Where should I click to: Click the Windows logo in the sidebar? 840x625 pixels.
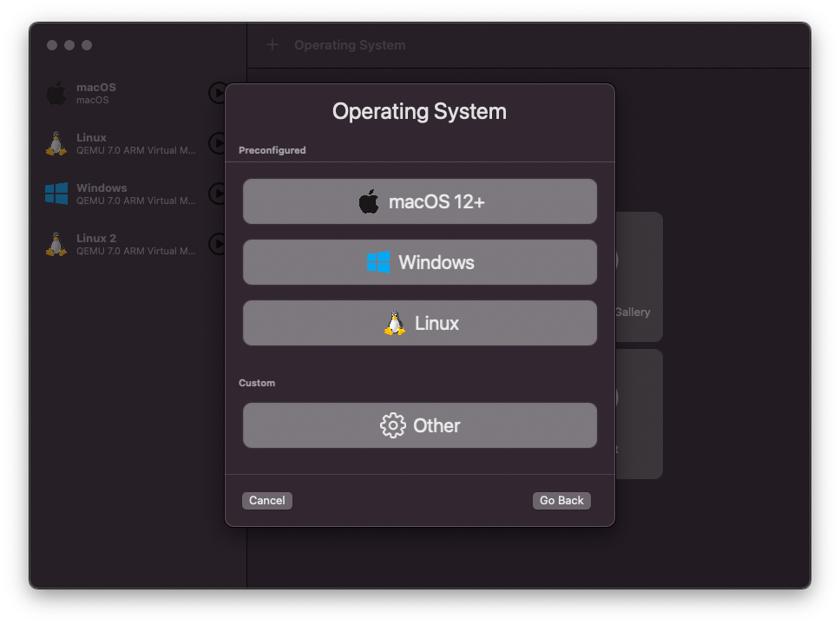[x=56, y=194]
